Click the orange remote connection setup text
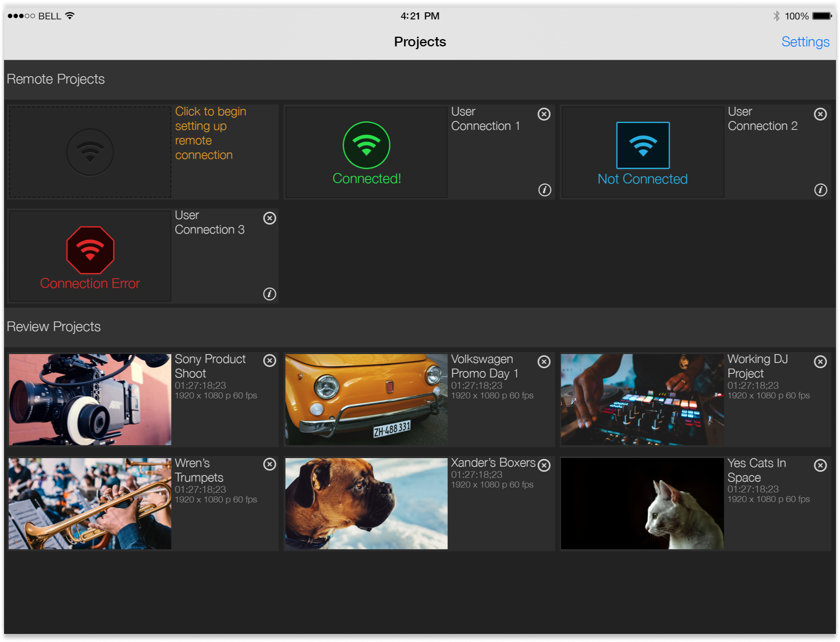The width and height of the screenshot is (840, 642). (x=210, y=133)
